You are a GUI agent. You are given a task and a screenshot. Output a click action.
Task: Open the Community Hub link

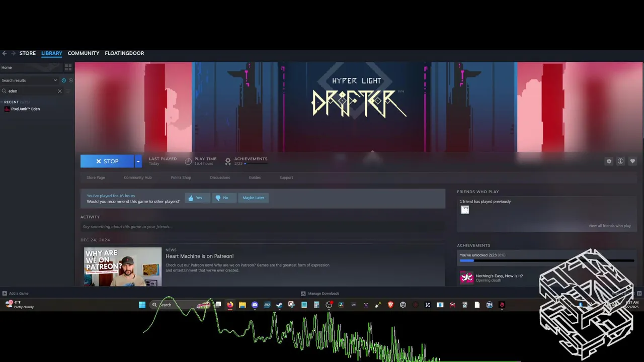(x=138, y=177)
